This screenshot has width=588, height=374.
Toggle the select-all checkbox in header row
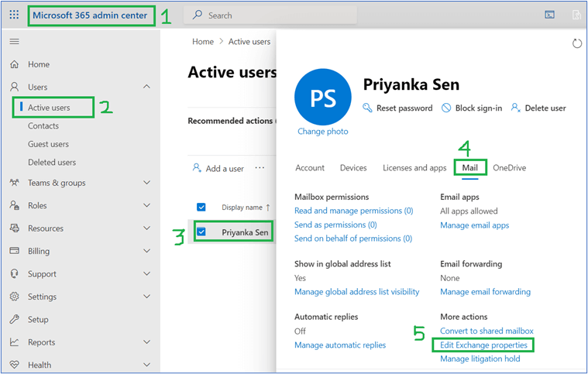(201, 207)
